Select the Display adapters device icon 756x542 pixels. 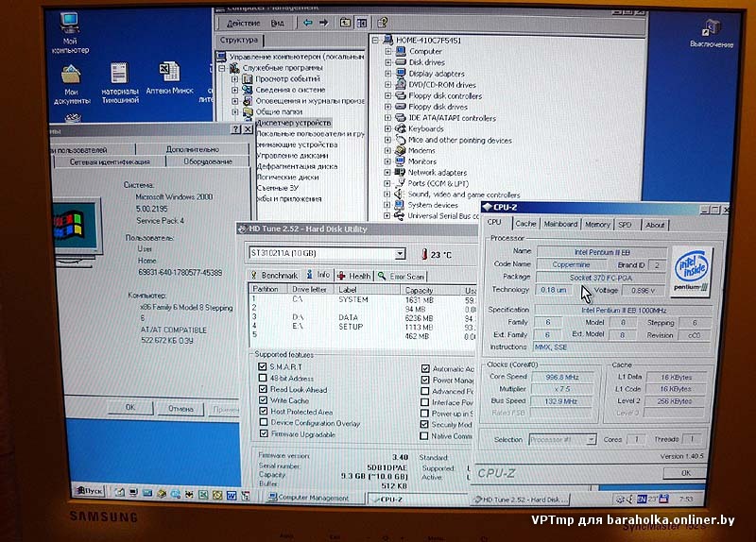tap(401, 74)
